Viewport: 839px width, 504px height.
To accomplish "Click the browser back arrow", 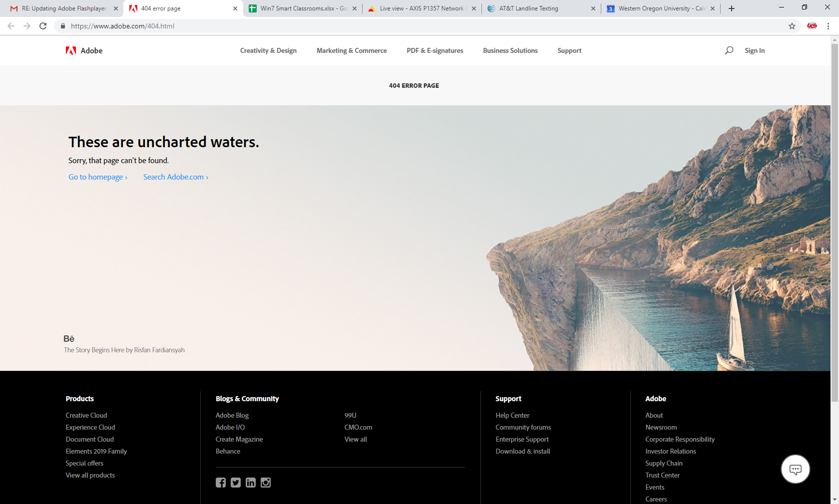I will click(x=11, y=26).
